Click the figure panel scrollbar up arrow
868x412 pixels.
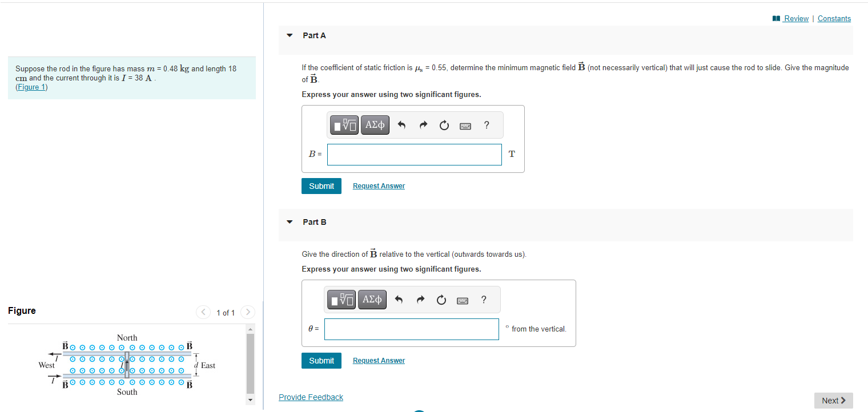pyautogui.click(x=250, y=329)
